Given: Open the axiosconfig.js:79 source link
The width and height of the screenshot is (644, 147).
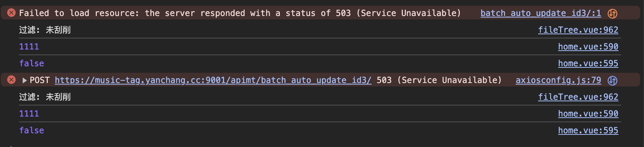Looking at the screenshot, I should [558, 80].
